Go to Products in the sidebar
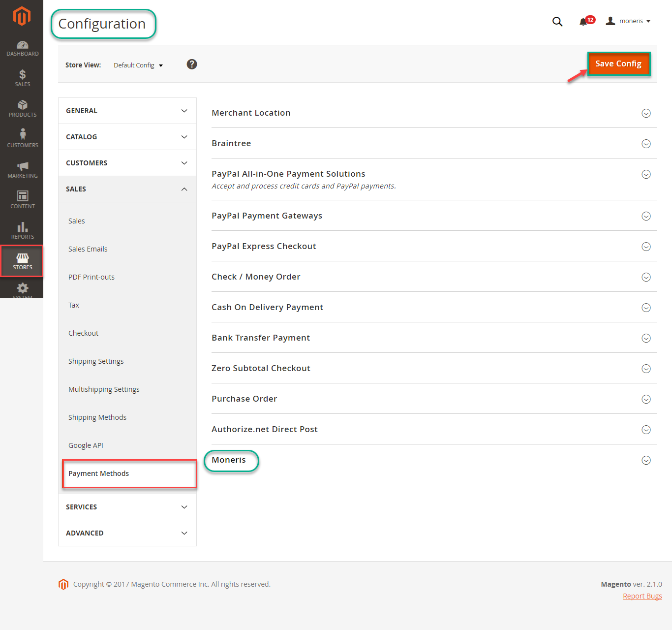Viewport: 672px width, 630px height. coord(23,109)
